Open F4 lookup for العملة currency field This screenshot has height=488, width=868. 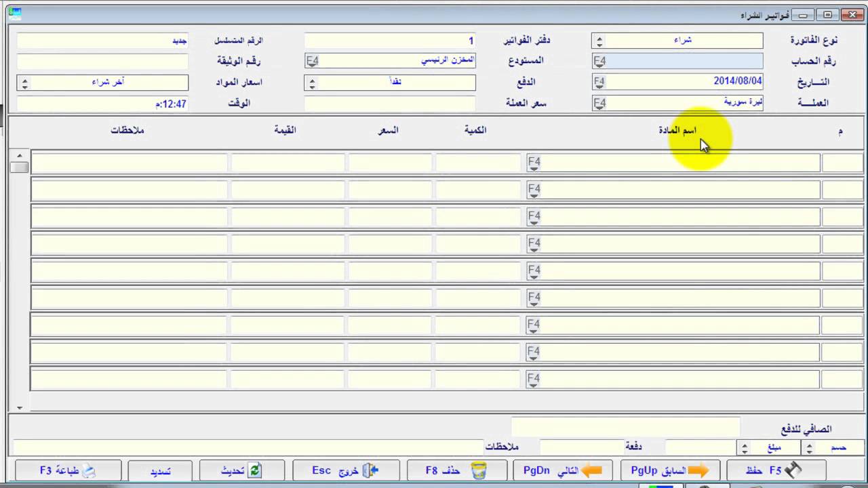coord(599,103)
